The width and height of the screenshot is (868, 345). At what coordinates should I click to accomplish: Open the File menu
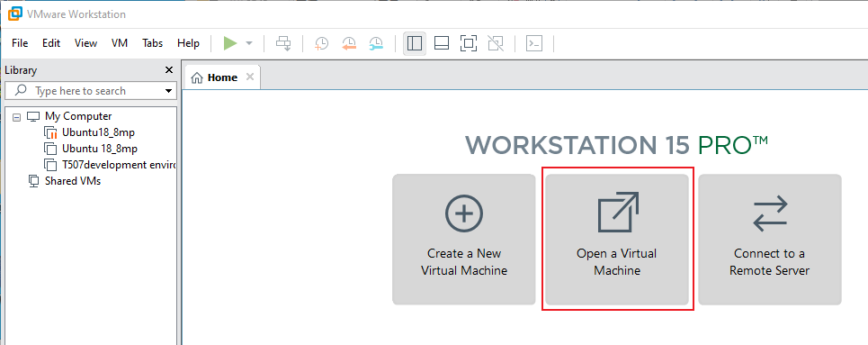point(20,43)
